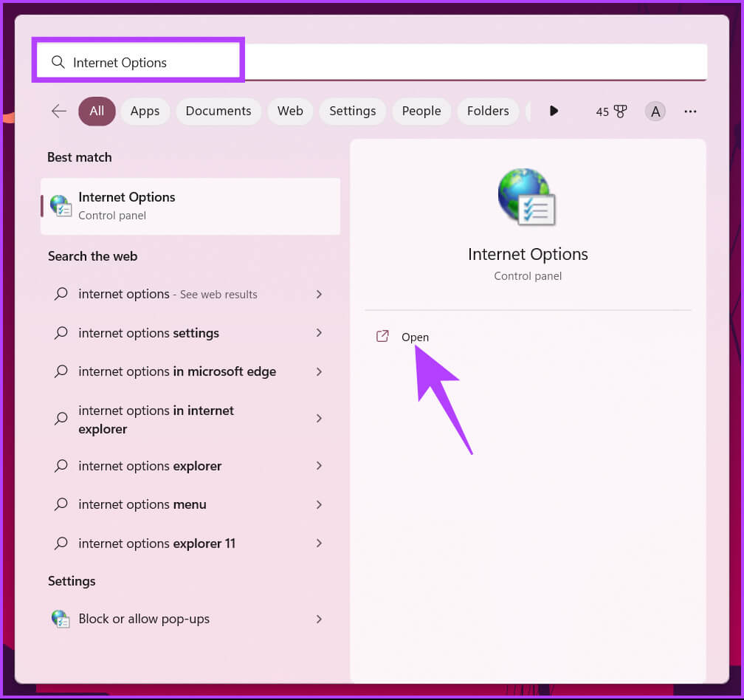744x700 pixels.
Task: Click the Internet Options best match icon
Action: click(x=61, y=206)
